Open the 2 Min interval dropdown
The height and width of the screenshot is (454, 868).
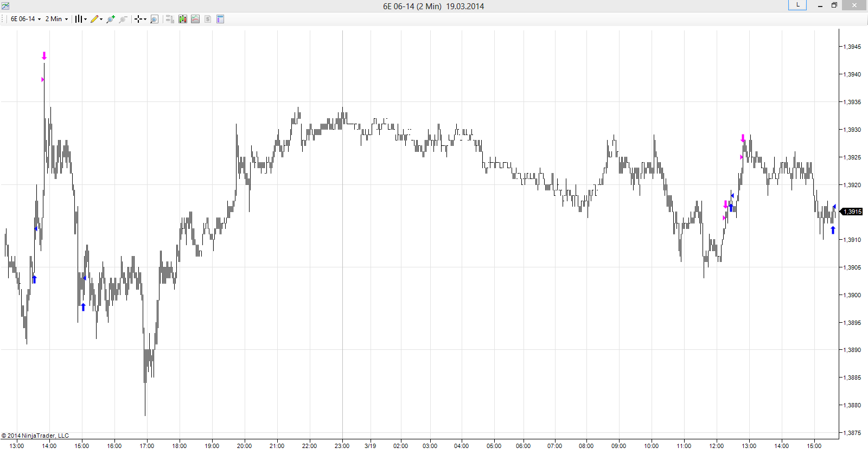(56, 19)
